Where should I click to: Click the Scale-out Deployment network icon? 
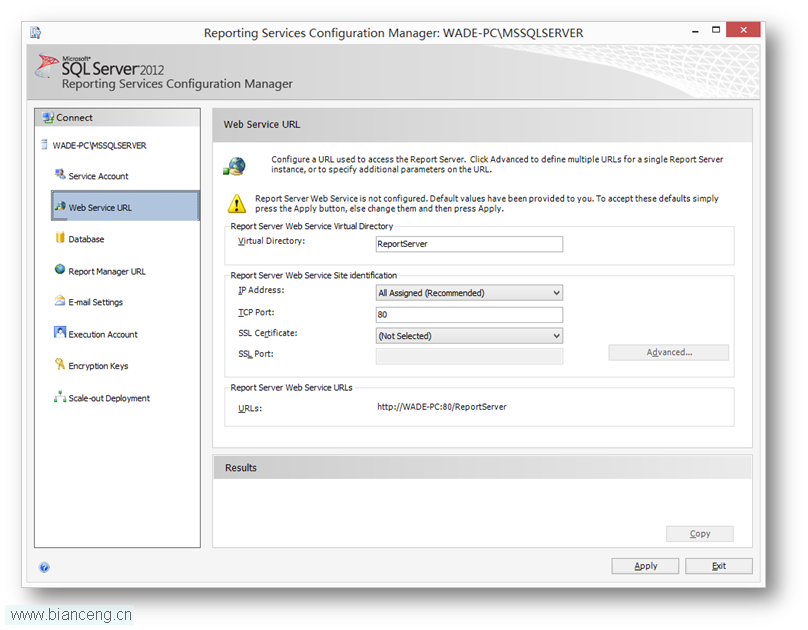[60, 397]
